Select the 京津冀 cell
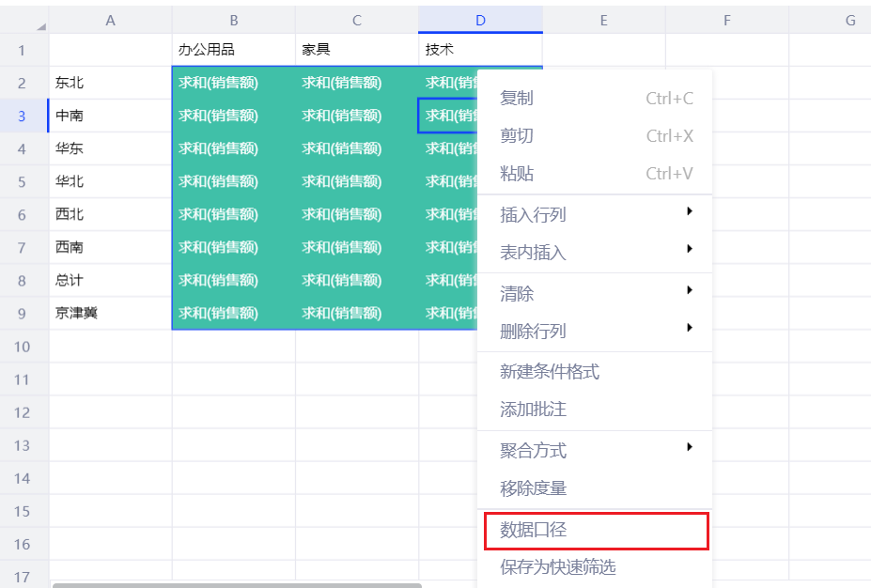This screenshot has width=871, height=588. point(109,313)
